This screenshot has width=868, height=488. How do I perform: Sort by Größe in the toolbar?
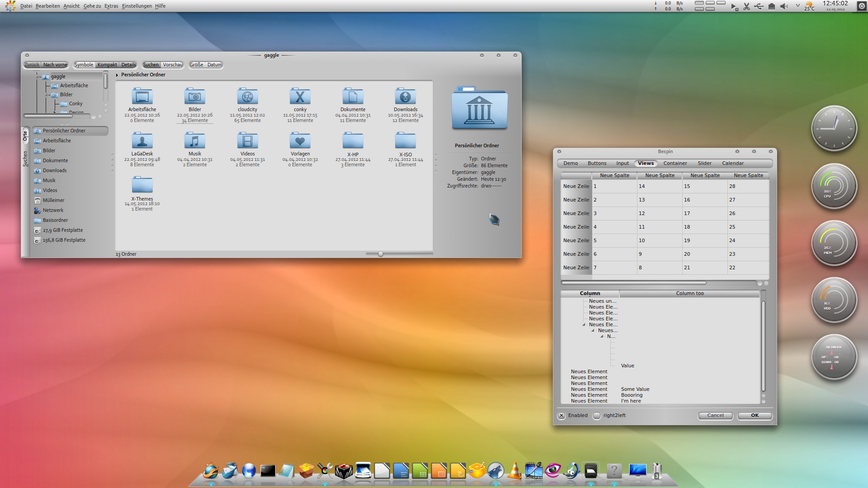click(197, 65)
